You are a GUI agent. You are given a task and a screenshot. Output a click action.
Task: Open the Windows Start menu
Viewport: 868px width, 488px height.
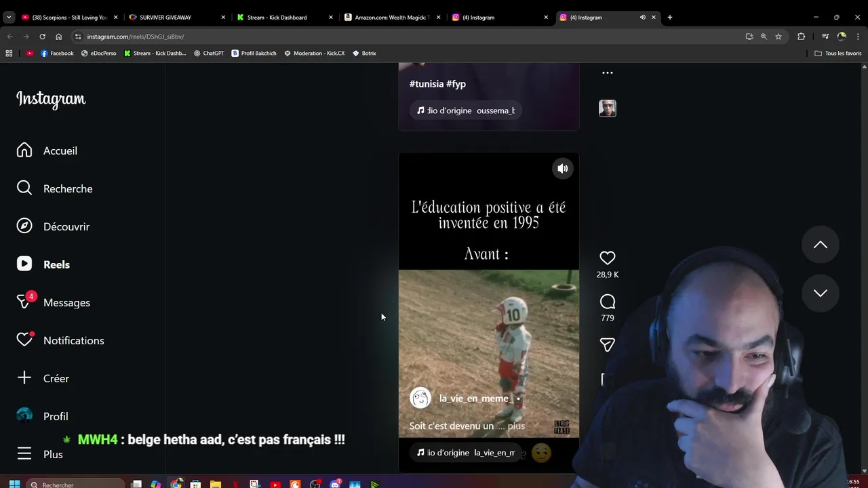(x=14, y=484)
